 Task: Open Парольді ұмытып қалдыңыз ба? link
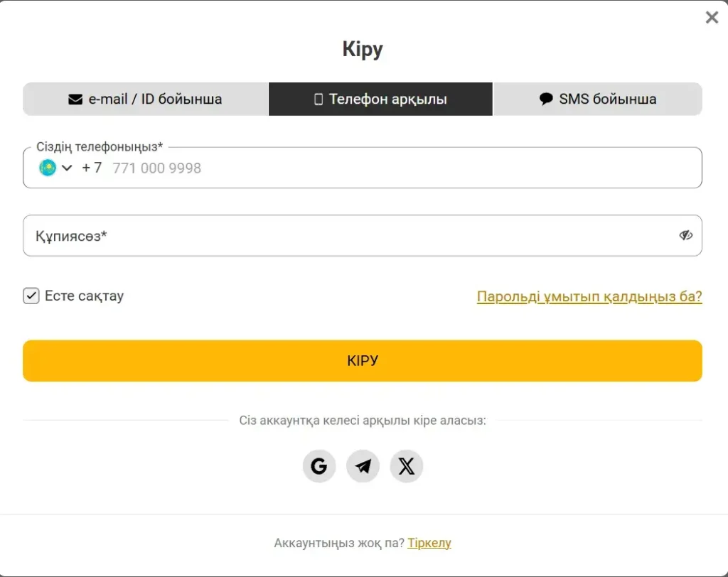coord(589,296)
